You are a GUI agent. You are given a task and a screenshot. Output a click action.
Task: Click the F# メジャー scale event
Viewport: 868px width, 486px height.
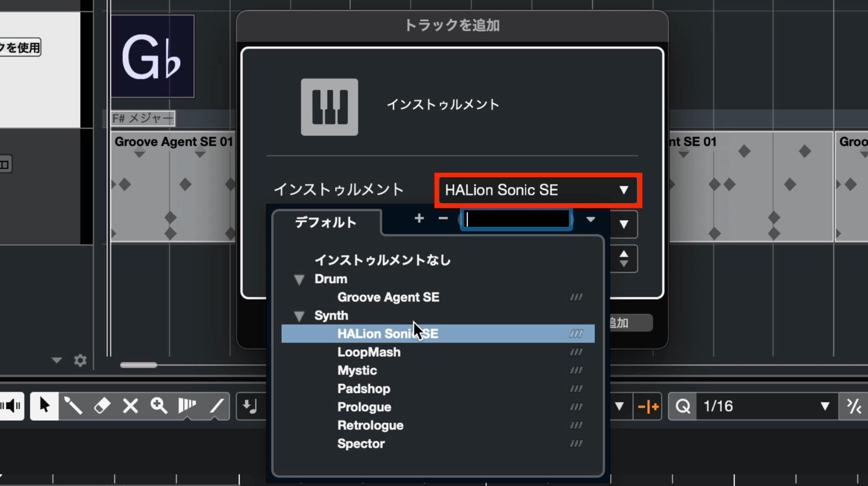click(x=143, y=119)
